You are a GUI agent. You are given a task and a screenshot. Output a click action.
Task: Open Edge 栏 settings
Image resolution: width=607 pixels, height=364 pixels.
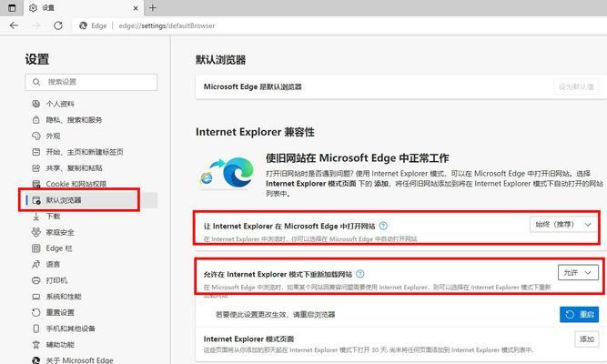click(59, 248)
